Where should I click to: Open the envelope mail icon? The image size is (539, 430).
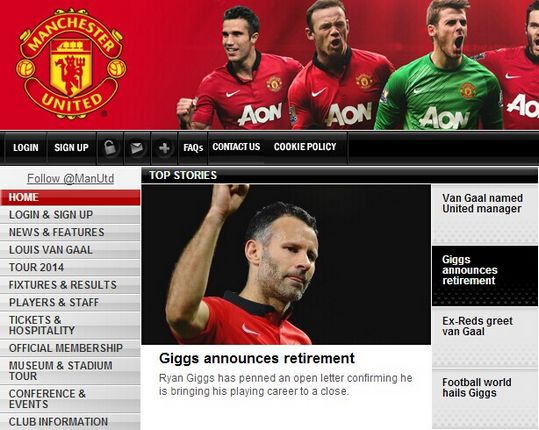(137, 148)
